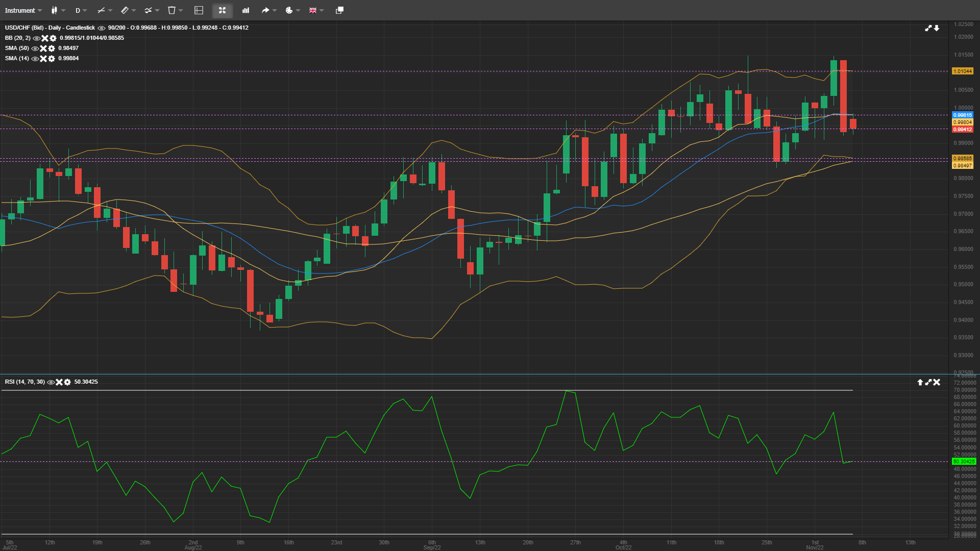Click the share/export arrow icon
This screenshot has width=980, height=551.
[x=266, y=10]
